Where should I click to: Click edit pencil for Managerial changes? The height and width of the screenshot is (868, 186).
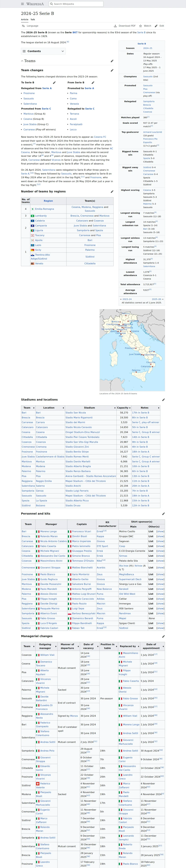click(x=163, y=637)
